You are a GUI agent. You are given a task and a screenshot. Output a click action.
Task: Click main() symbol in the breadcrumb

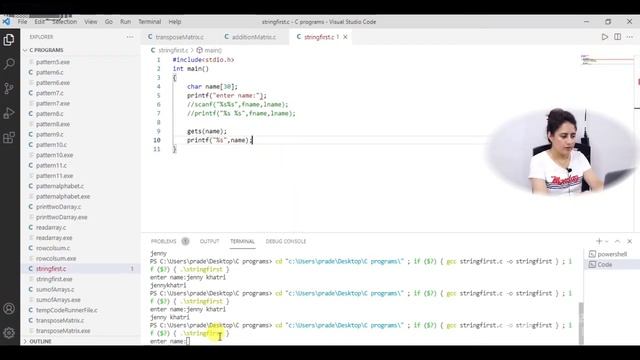click(212, 50)
